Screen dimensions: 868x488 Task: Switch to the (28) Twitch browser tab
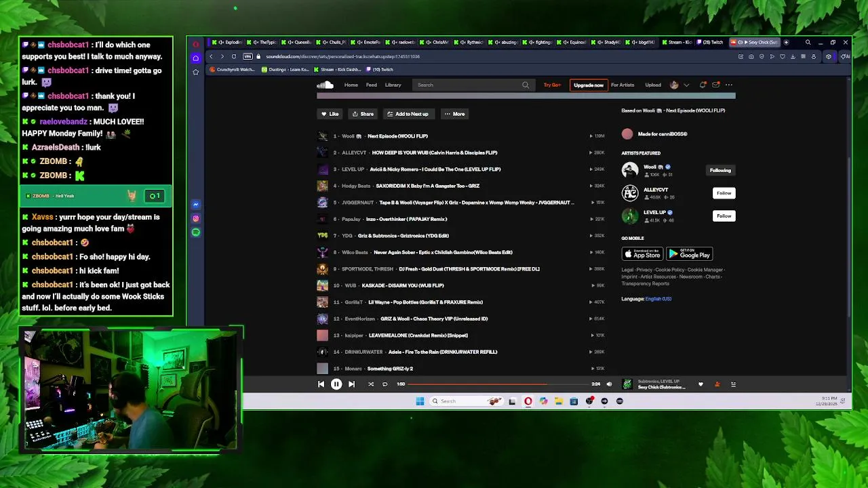click(709, 42)
